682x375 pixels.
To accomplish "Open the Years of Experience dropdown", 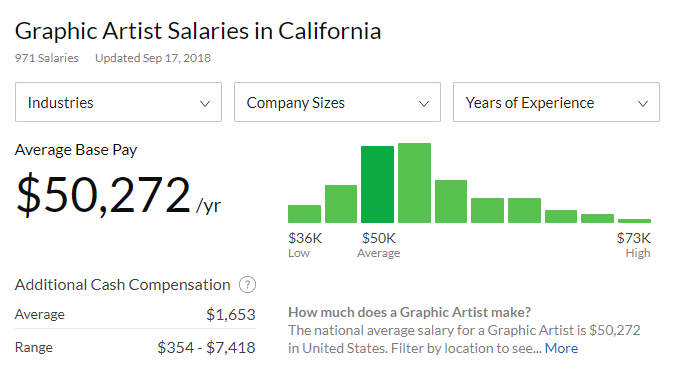I will [556, 102].
